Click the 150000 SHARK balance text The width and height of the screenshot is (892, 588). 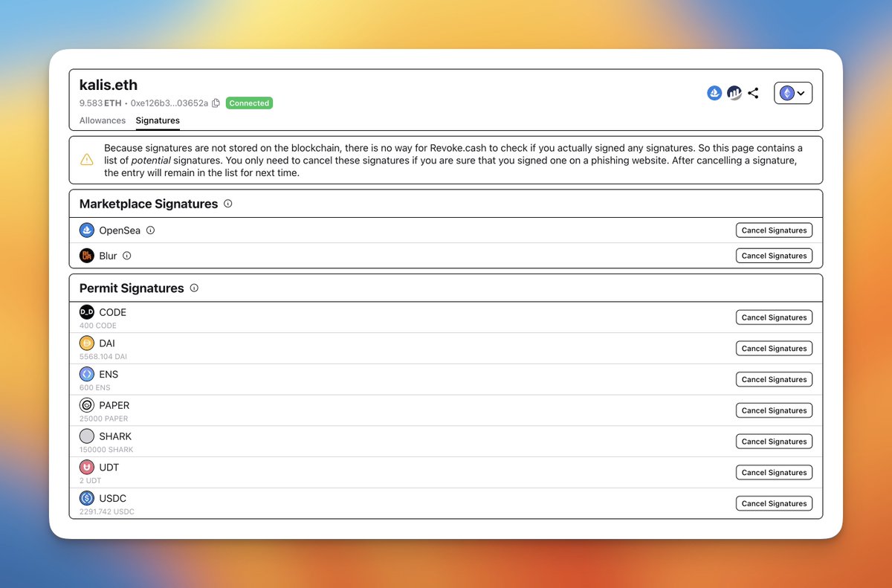coord(106,450)
